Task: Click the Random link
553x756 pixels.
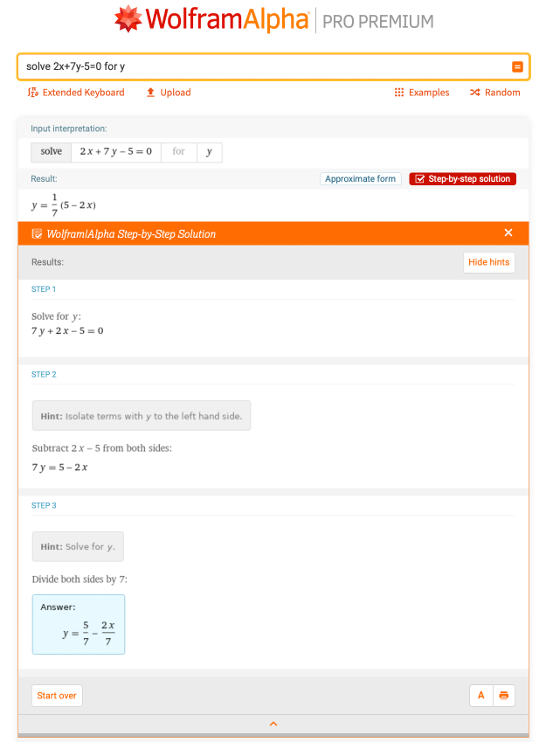Action: 495,92
